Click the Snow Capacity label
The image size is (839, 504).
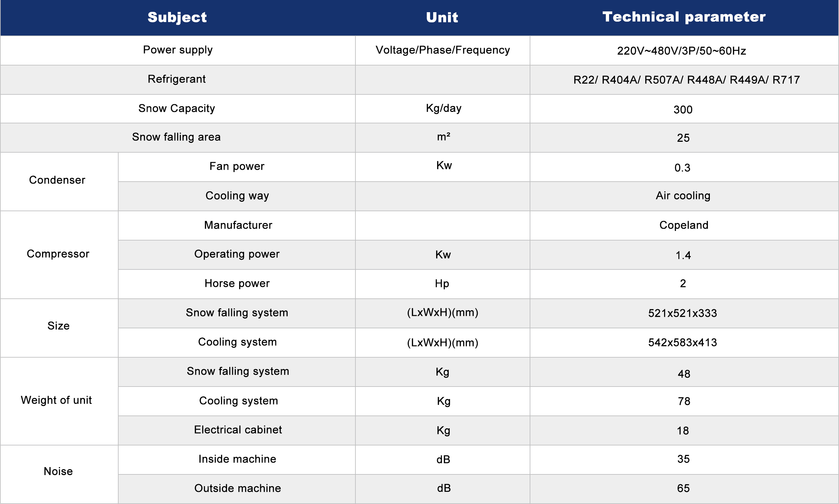[177, 108]
